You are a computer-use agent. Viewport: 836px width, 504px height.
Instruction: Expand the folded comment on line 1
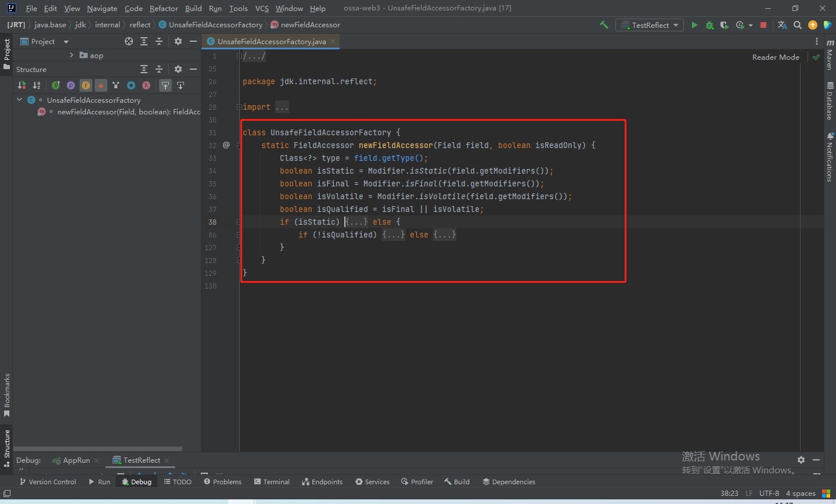coord(254,56)
